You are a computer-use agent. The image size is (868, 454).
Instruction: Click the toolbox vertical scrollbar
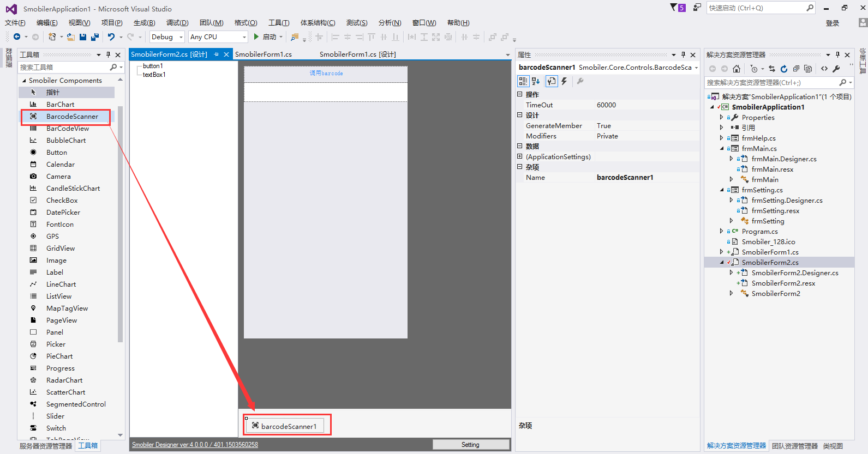click(x=121, y=223)
